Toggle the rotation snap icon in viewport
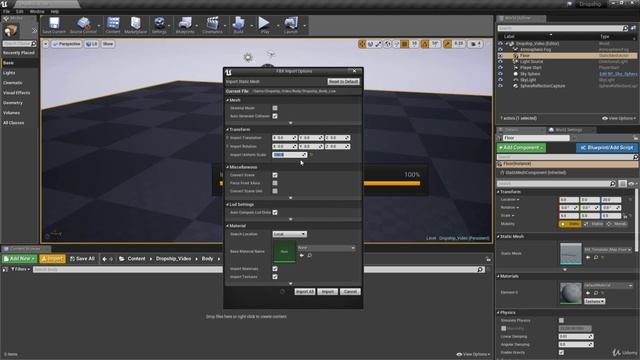 click(425, 44)
